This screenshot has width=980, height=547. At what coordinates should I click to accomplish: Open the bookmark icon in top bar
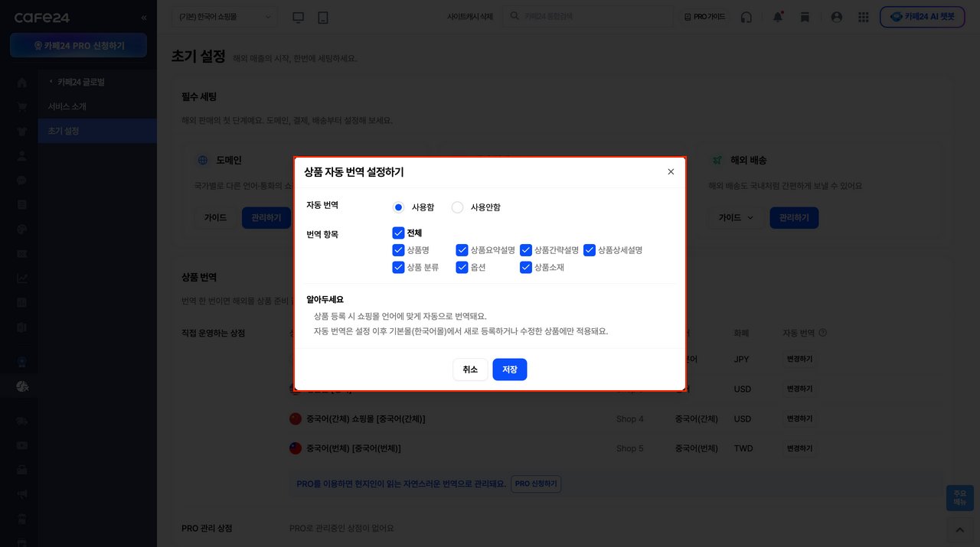(805, 17)
